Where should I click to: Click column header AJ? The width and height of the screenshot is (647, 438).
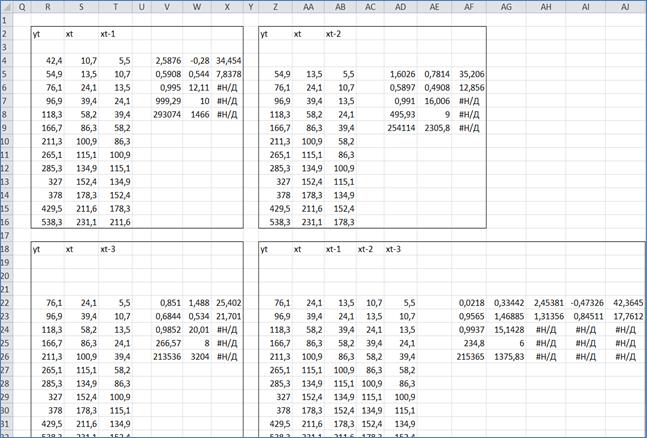click(x=625, y=6)
